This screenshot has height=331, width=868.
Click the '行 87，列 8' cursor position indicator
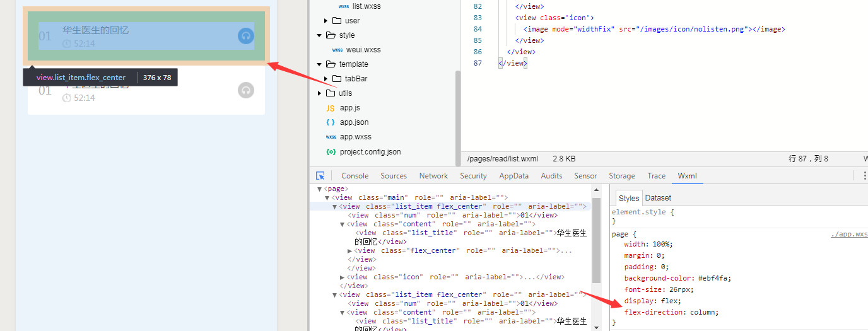pyautogui.click(x=809, y=159)
